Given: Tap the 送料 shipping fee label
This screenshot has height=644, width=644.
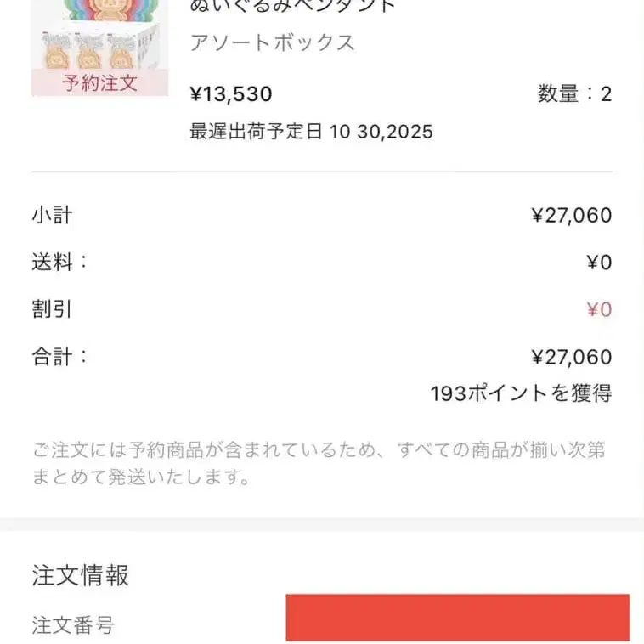Looking at the screenshot, I should [59, 263].
